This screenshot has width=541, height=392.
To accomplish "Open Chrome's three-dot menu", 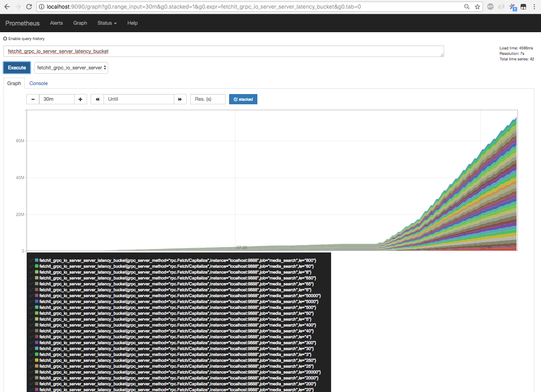I will [x=534, y=7].
